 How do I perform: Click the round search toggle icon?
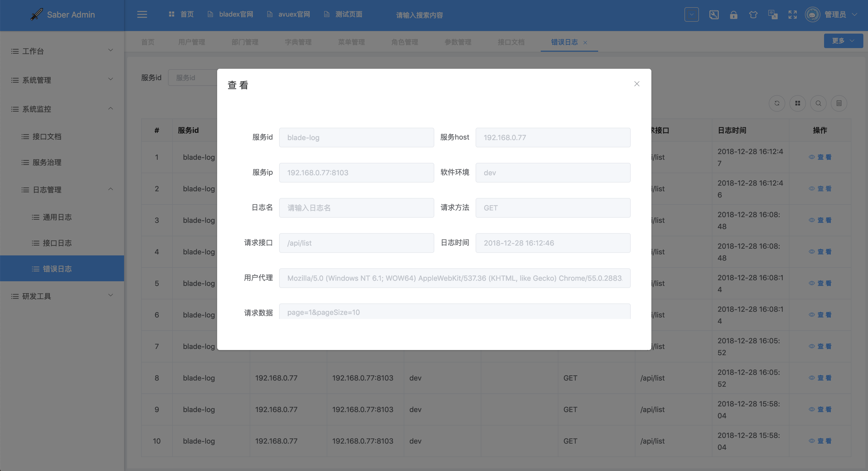[818, 103]
